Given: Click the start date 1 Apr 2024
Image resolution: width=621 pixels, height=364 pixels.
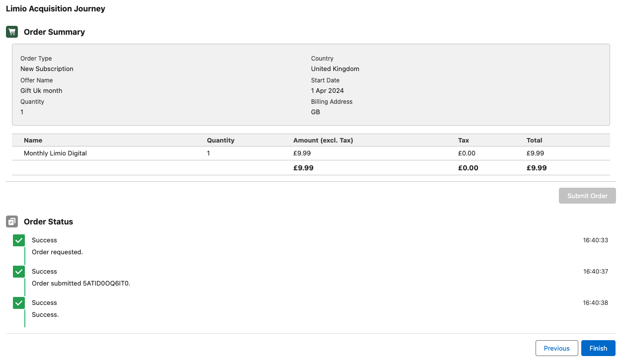Looking at the screenshot, I should 327,91.
